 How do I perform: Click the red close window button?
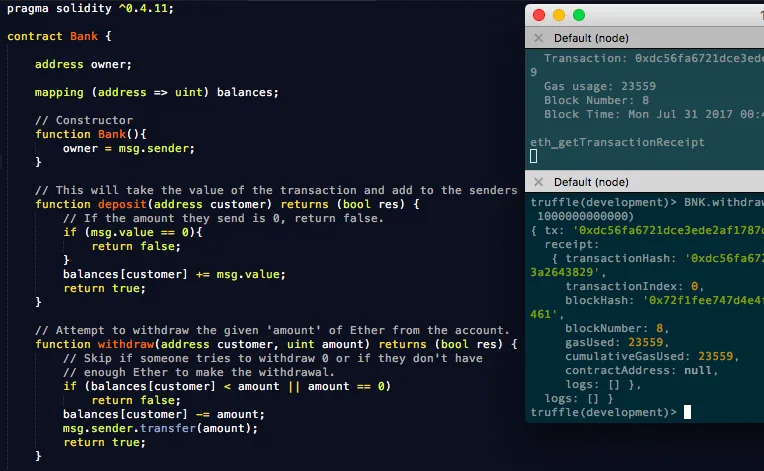[x=538, y=15]
